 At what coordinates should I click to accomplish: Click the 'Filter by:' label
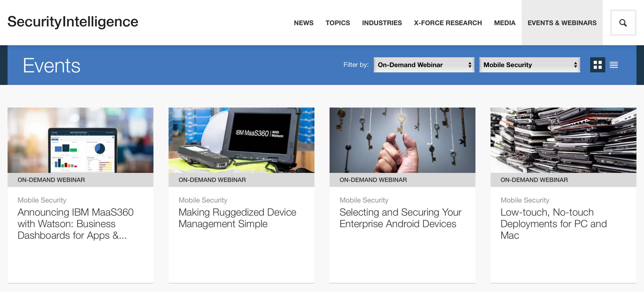point(356,65)
